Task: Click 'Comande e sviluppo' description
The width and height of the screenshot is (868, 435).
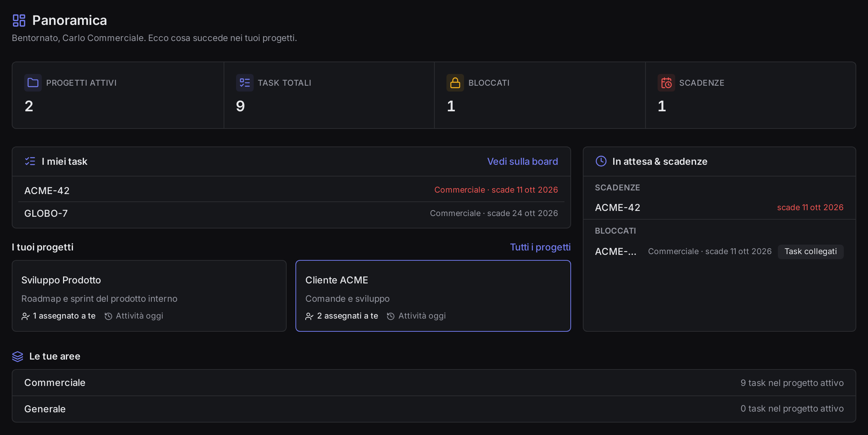Action: [x=347, y=299]
